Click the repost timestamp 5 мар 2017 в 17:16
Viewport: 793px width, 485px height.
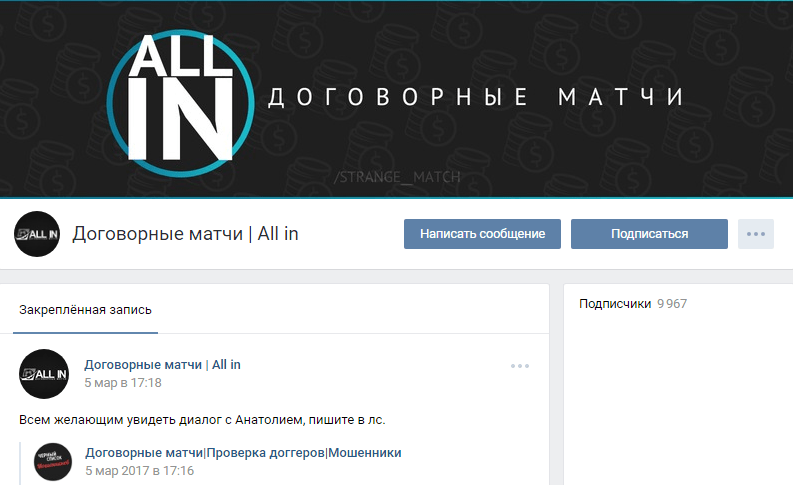point(139,470)
